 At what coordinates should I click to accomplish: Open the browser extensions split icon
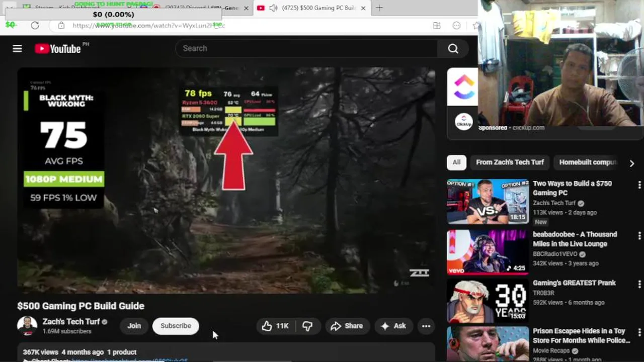point(437,26)
